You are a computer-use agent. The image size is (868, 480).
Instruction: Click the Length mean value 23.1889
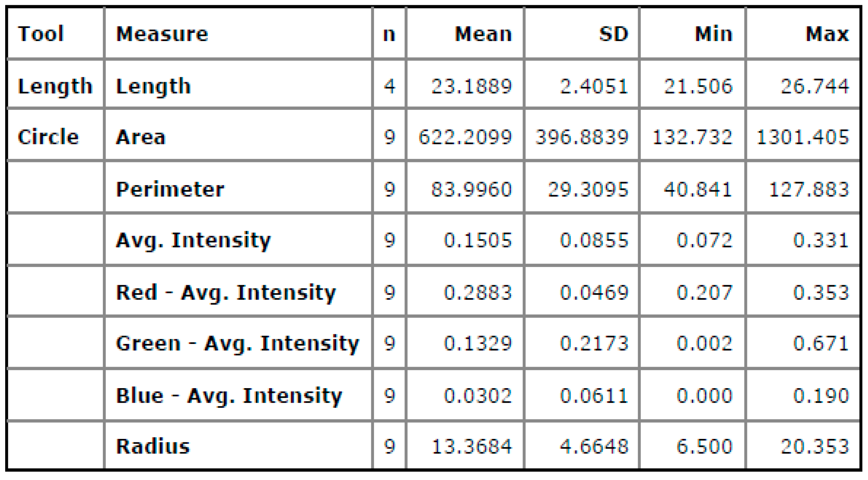(471, 86)
